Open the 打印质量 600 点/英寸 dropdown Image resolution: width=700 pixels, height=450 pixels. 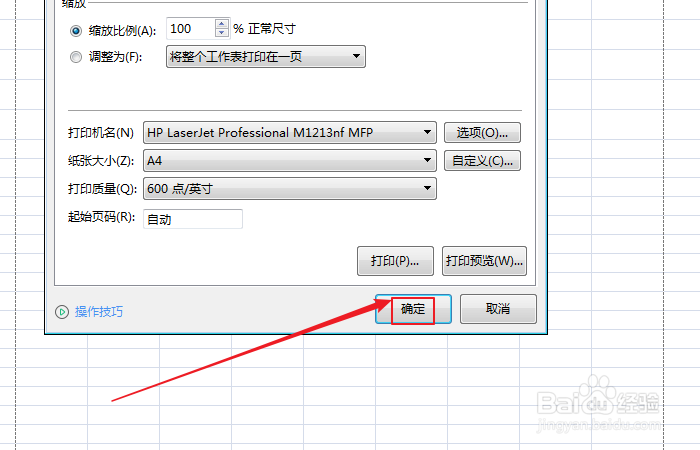pyautogui.click(x=290, y=188)
